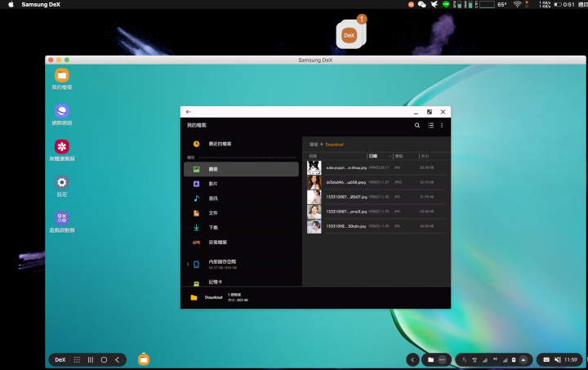The width and height of the screenshot is (588, 370).
Task: Select the APK installation files category
Action: (241, 242)
